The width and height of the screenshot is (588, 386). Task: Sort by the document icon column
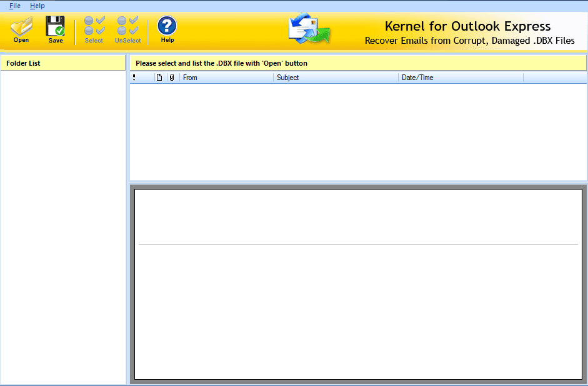160,78
